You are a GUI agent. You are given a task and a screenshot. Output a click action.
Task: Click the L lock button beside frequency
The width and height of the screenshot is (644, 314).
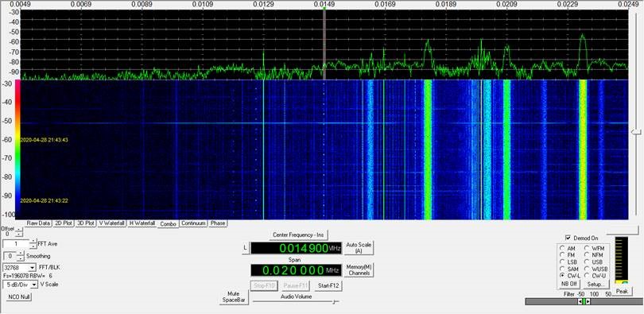[245, 248]
